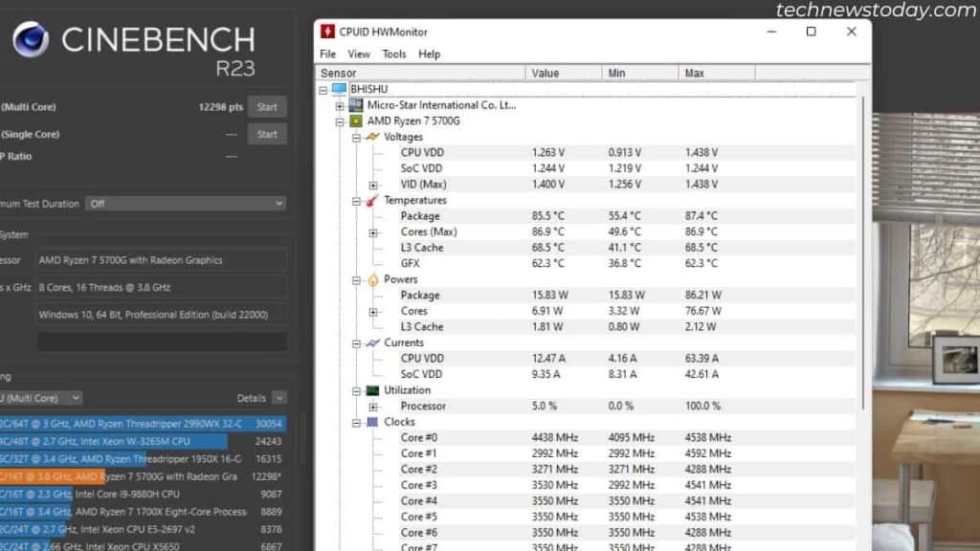Click the Max column header
The image size is (980, 551).
[717, 73]
